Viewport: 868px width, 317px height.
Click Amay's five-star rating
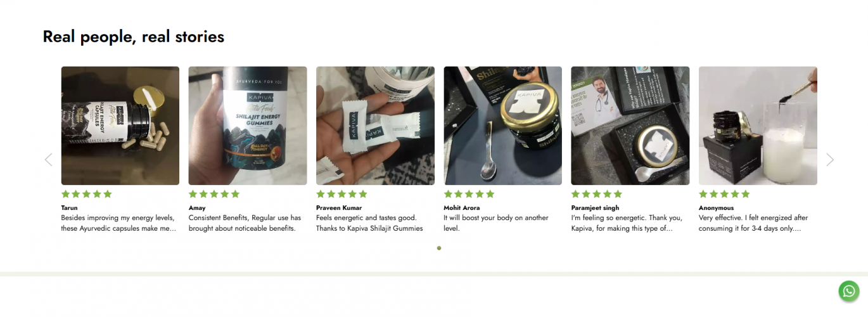point(214,194)
